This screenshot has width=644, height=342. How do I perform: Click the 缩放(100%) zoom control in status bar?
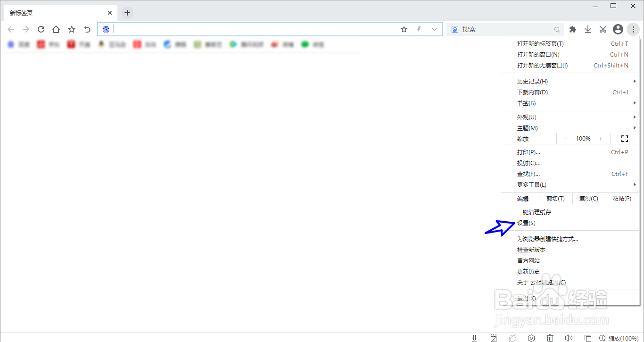pos(618,338)
